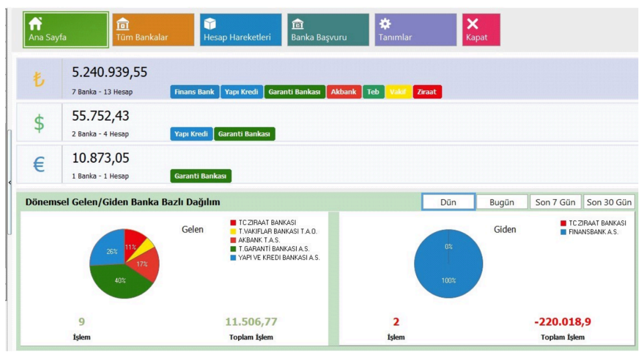The height and width of the screenshot is (355, 644).
Task: Show the Son 30 Gün period
Action: pyautogui.click(x=609, y=203)
